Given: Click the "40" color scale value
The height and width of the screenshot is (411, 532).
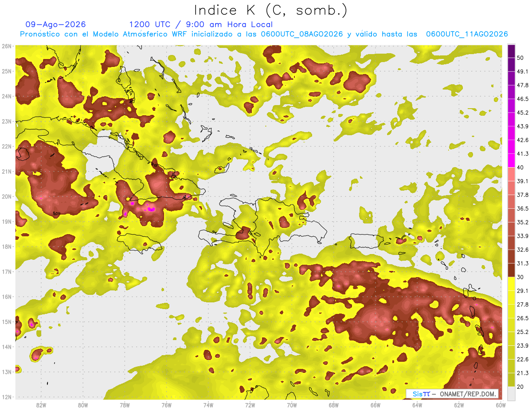Looking at the screenshot, I should pos(521,168).
